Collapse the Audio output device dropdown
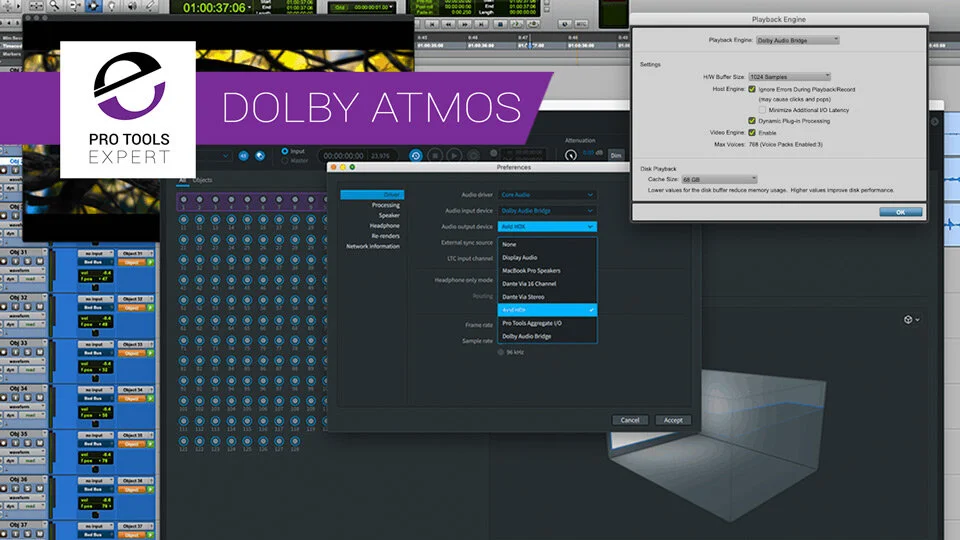Screen dimensions: 960x540 click(x=547, y=227)
